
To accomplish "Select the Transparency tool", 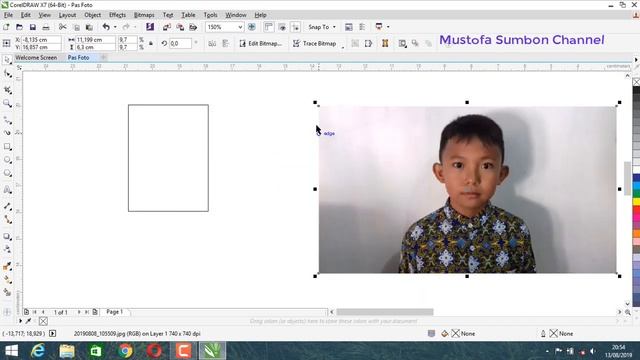I will click(7, 249).
